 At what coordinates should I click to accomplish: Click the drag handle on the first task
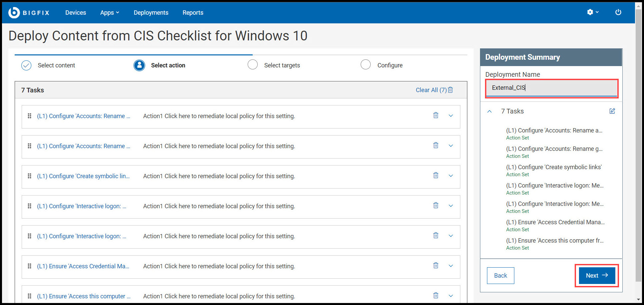coord(29,116)
